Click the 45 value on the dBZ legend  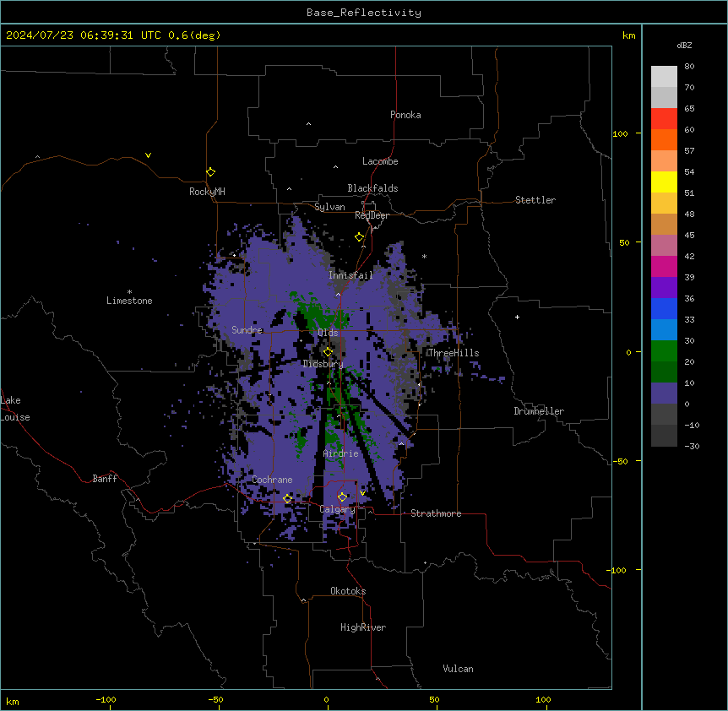click(689, 236)
